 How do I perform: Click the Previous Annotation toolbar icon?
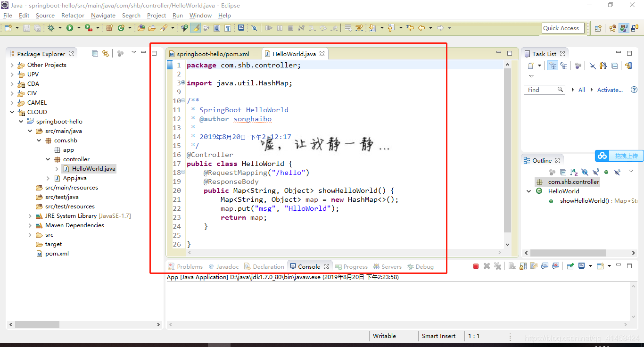coord(391,28)
